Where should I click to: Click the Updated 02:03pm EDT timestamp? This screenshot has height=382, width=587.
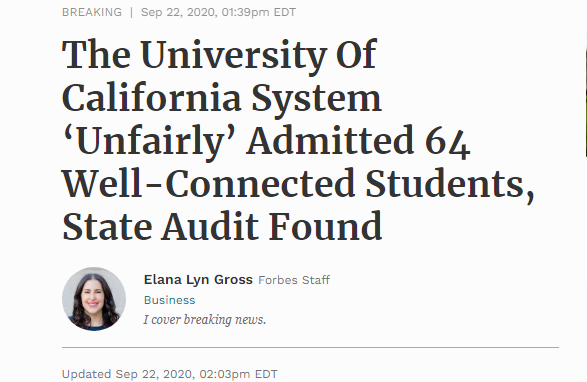(170, 374)
